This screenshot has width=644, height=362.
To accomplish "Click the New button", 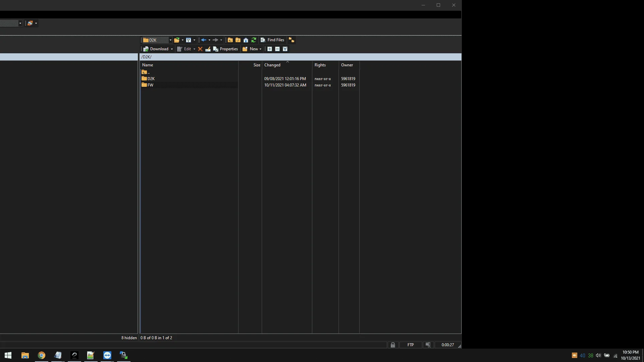I will [x=252, y=49].
